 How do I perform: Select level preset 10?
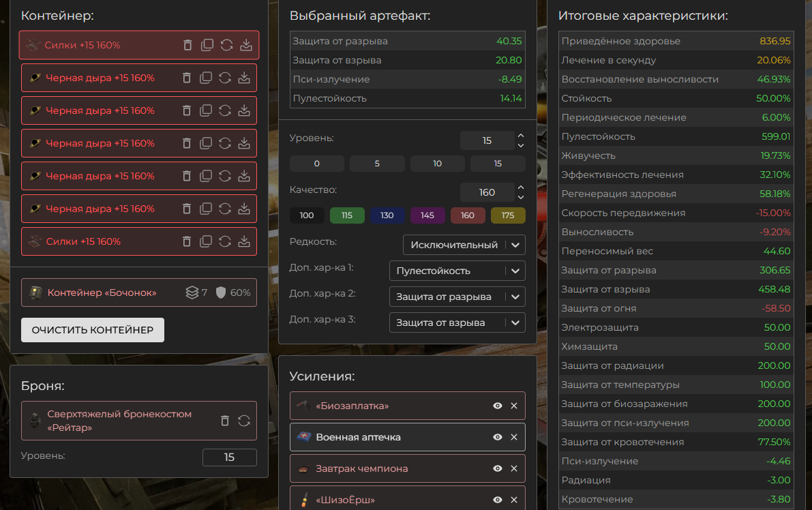(438, 164)
